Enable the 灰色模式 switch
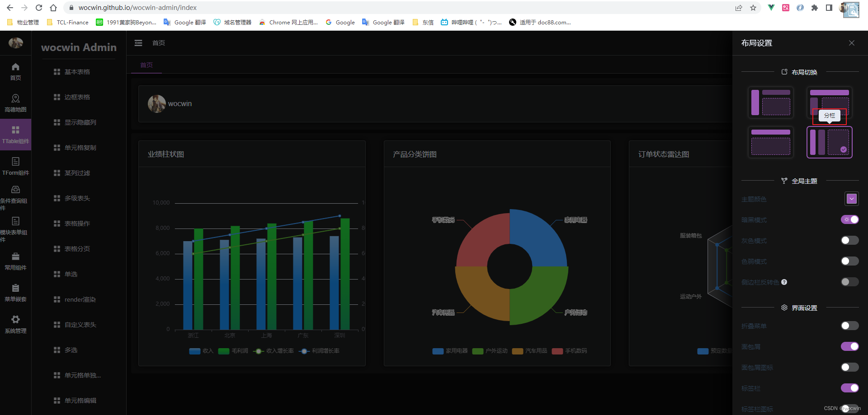Viewport: 868px width, 415px height. [850, 240]
